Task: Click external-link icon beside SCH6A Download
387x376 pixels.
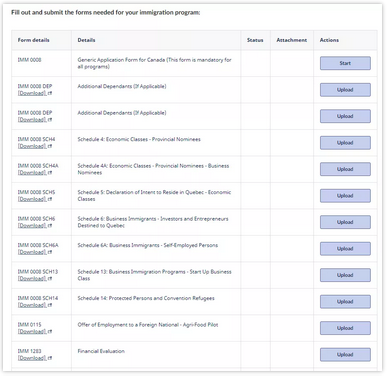Action: (x=50, y=252)
